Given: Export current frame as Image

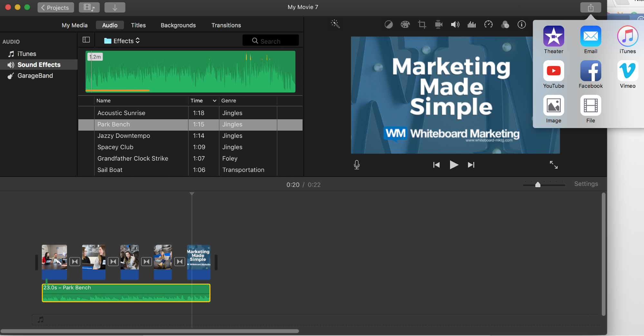Looking at the screenshot, I should 553,109.
